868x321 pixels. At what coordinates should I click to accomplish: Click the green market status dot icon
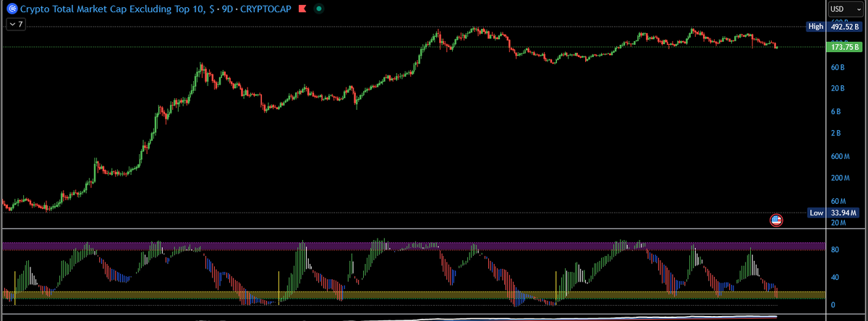319,10
